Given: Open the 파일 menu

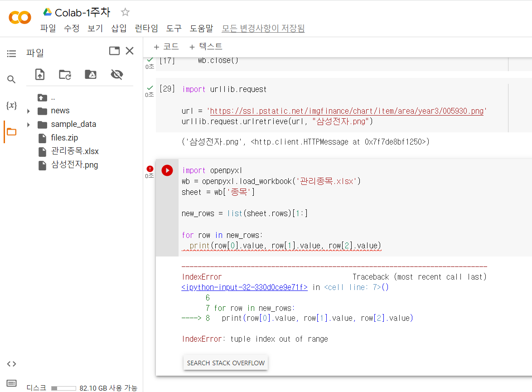Looking at the screenshot, I should coord(48,28).
